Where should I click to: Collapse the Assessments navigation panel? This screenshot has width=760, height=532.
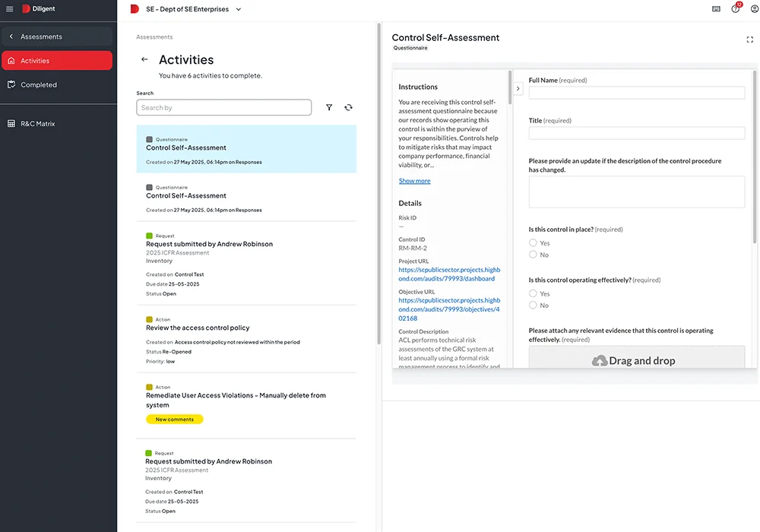pos(11,36)
